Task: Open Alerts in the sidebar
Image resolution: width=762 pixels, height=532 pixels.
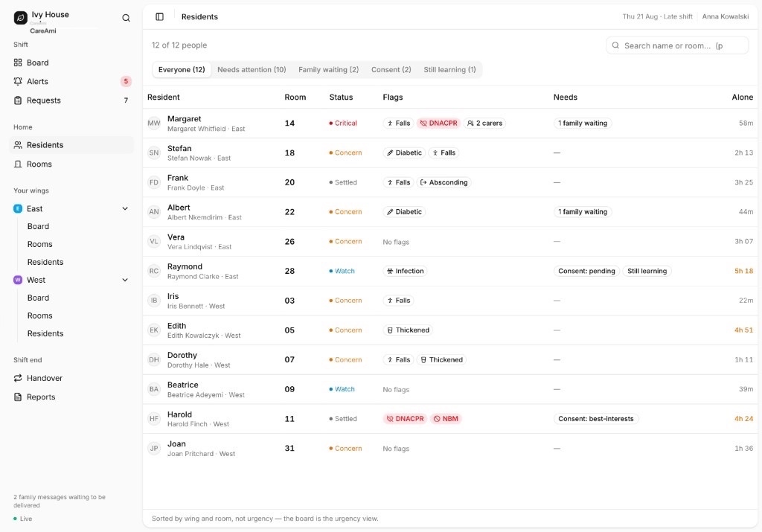Action: tap(71, 82)
